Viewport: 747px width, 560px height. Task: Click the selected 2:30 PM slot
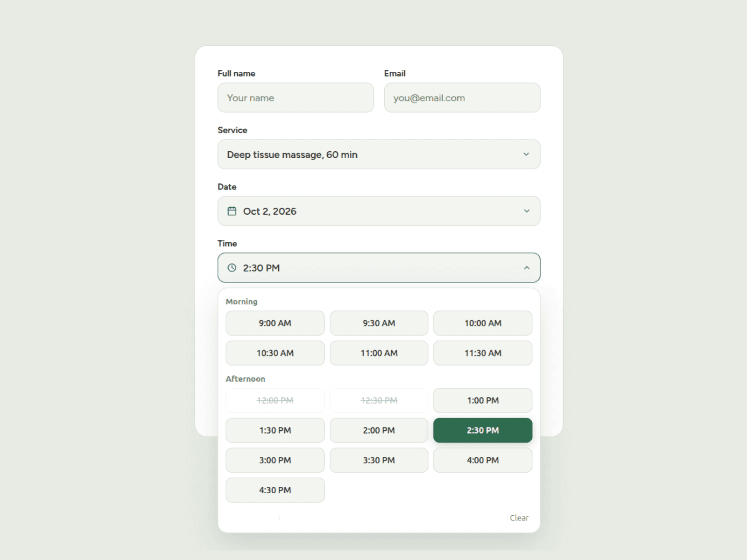point(483,430)
